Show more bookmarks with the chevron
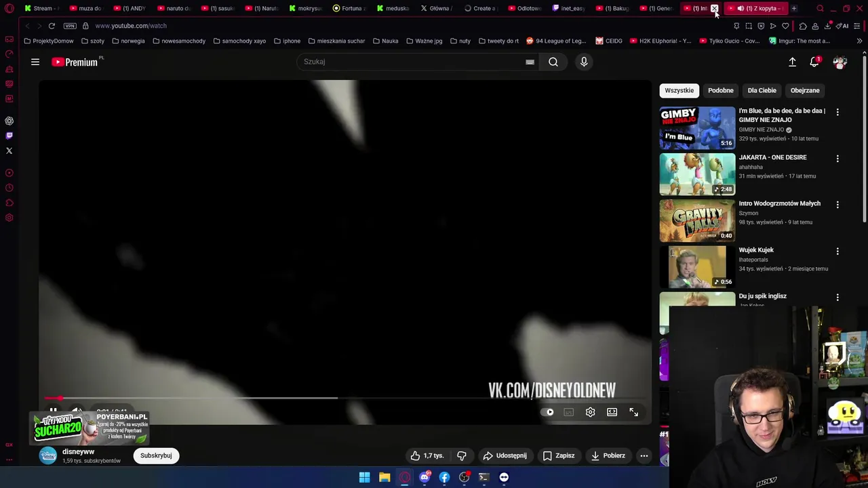 click(859, 41)
